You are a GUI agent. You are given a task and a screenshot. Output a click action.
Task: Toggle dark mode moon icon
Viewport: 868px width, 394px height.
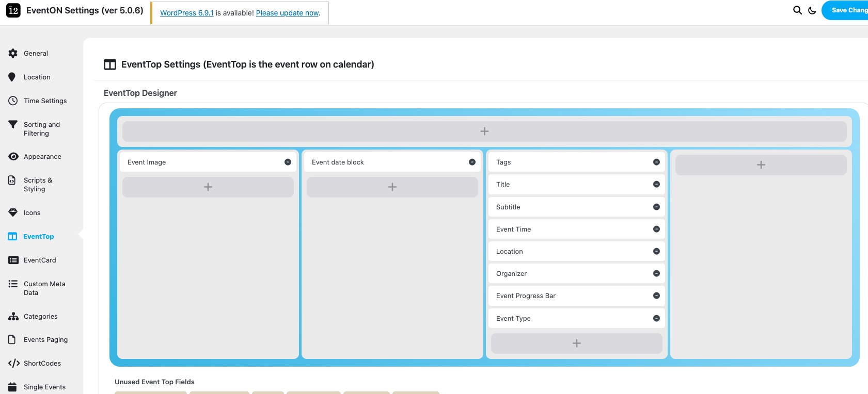pos(812,10)
